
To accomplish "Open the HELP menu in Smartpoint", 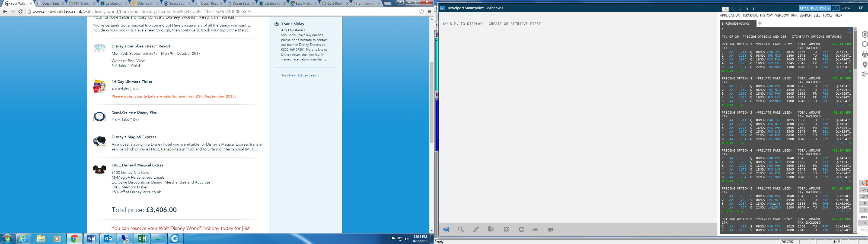I will [838, 15].
